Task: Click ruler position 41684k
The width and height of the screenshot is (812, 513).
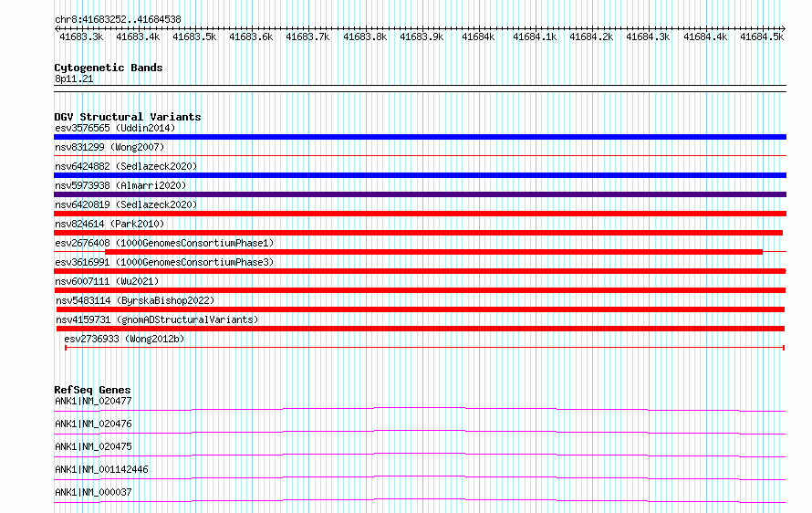Action: 478,37
